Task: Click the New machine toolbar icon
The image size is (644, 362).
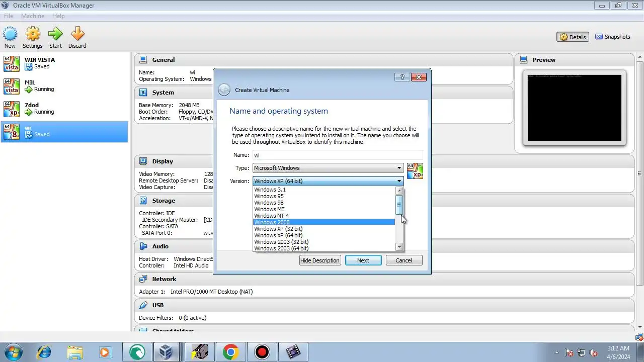Action: (x=10, y=38)
